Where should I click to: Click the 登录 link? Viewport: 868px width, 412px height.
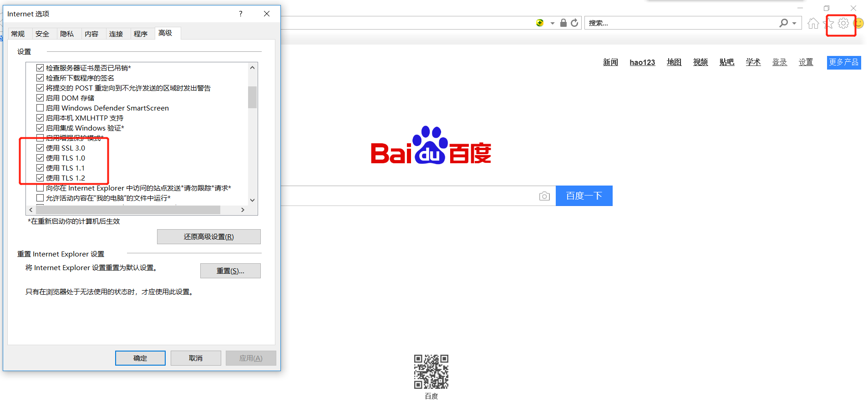tap(780, 62)
